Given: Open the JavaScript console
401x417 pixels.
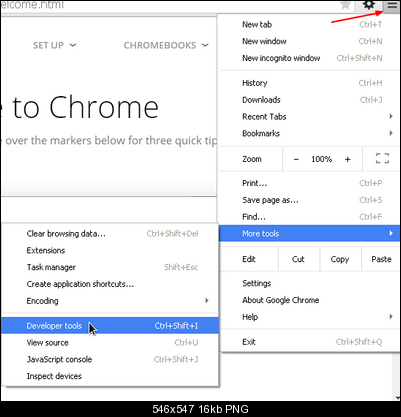Looking at the screenshot, I should point(110,359).
